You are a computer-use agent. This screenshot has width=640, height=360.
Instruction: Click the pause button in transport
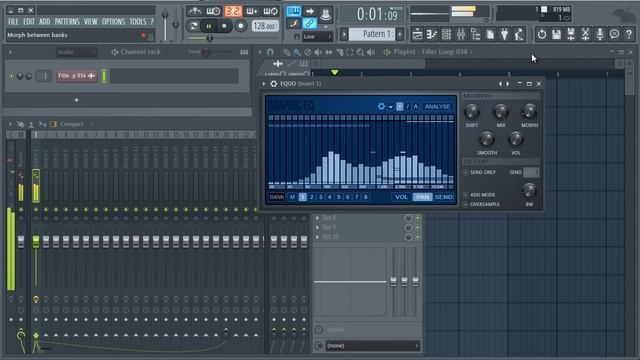tap(209, 26)
